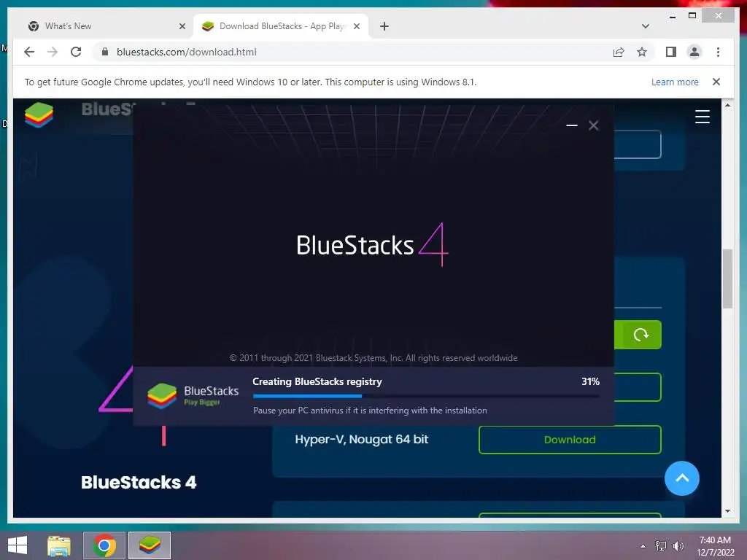Switch to Chrome in the taskbar
The width and height of the screenshot is (747, 560).
pyautogui.click(x=104, y=545)
